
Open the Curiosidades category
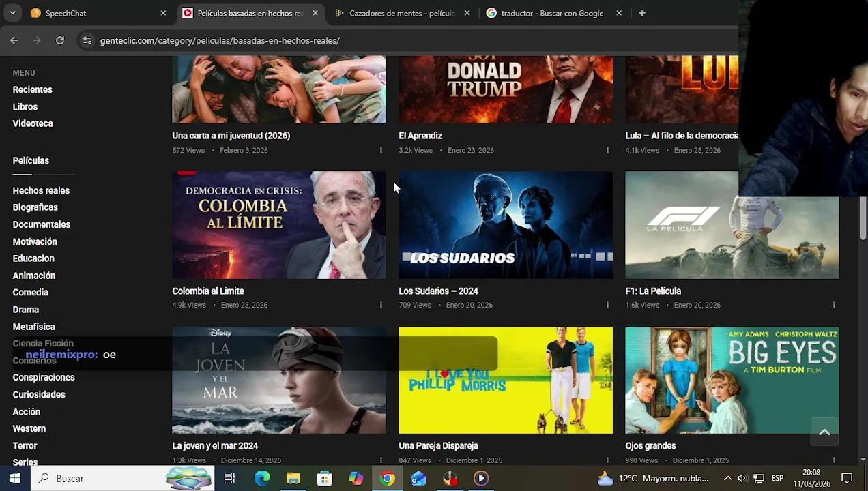point(39,394)
